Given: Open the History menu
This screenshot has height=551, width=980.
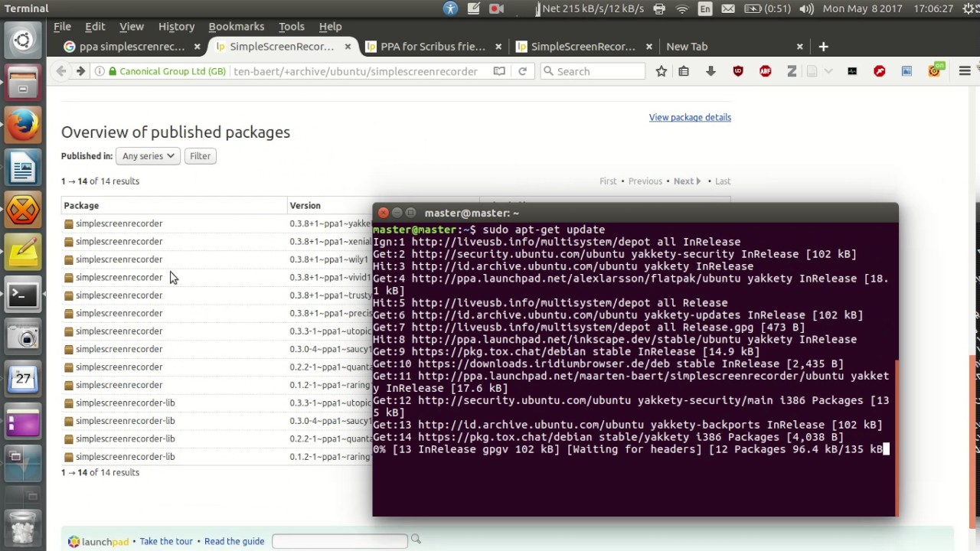Looking at the screenshot, I should 176,26.
